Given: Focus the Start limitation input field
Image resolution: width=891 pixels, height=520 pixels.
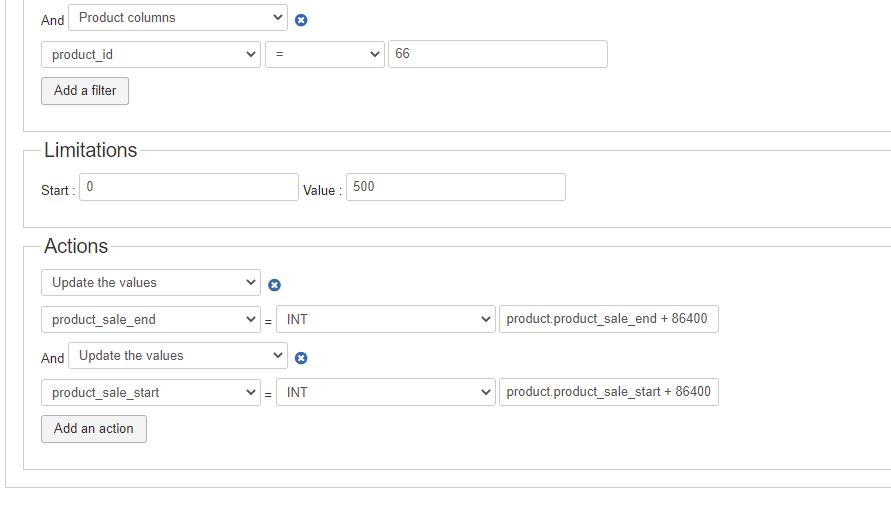Looking at the screenshot, I should tap(188, 187).
